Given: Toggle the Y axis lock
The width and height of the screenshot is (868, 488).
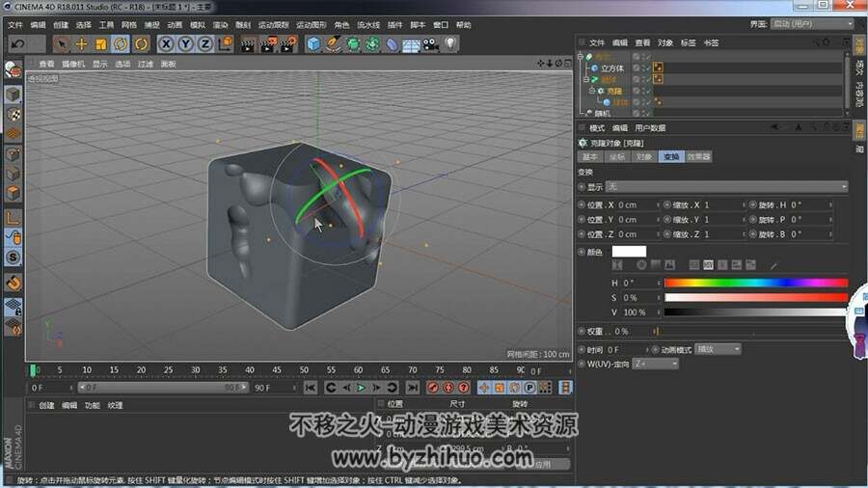Looking at the screenshot, I should [x=185, y=43].
